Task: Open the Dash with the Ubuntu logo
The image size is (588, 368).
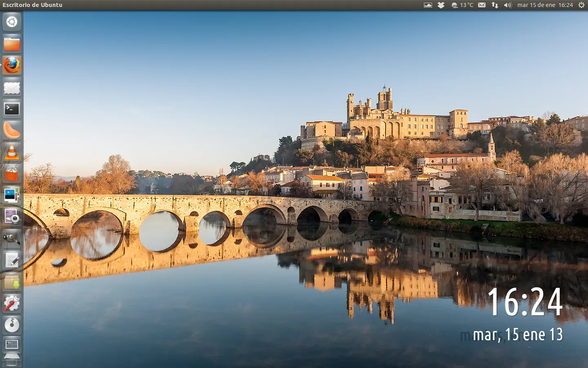Action: coord(12,22)
